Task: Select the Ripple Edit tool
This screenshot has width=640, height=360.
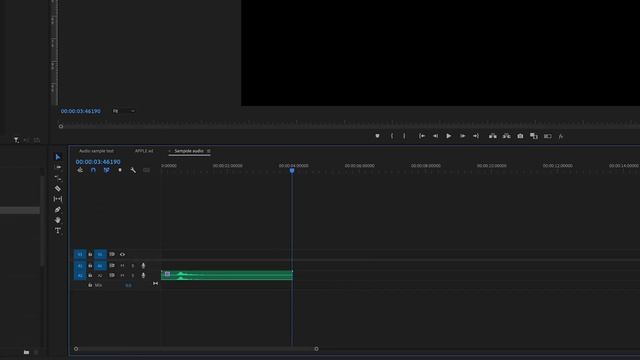Action: tap(58, 178)
